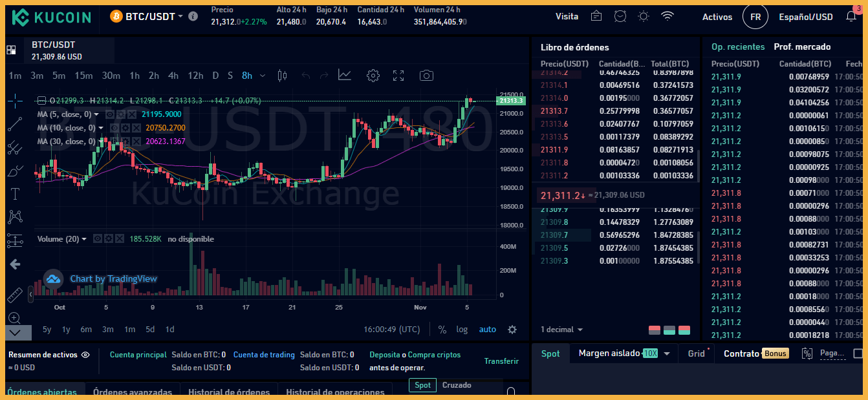Image resolution: width=868 pixels, height=400 pixels.
Task: Select the 4h timeframe
Action: point(173,76)
